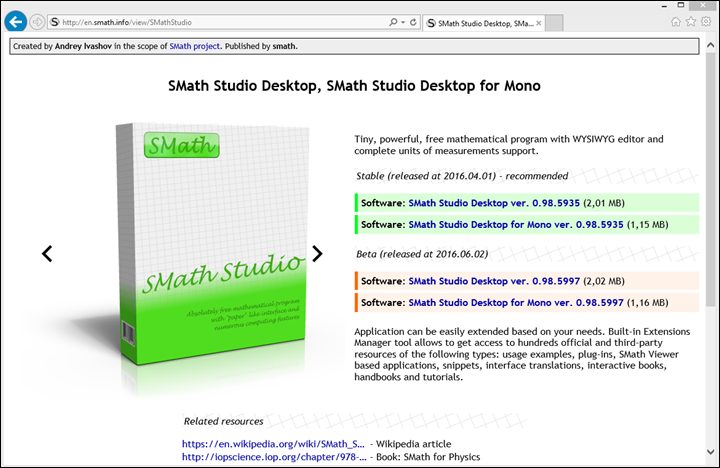Show previous slide with left chevron
The image size is (720, 468).
point(47,254)
